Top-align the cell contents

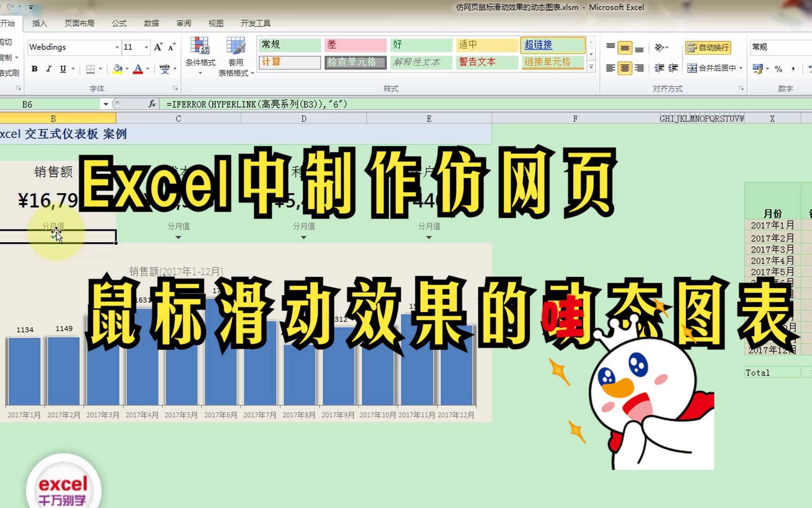[x=610, y=47]
